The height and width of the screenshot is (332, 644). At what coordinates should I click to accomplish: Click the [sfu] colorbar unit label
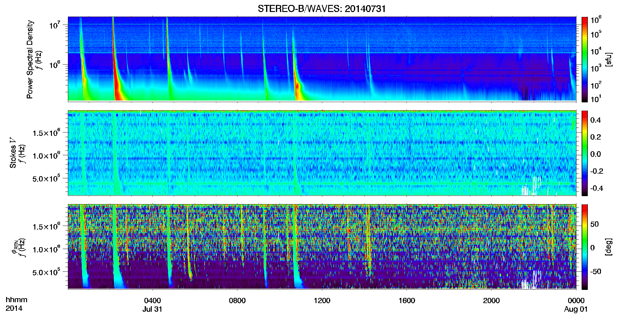608,59
